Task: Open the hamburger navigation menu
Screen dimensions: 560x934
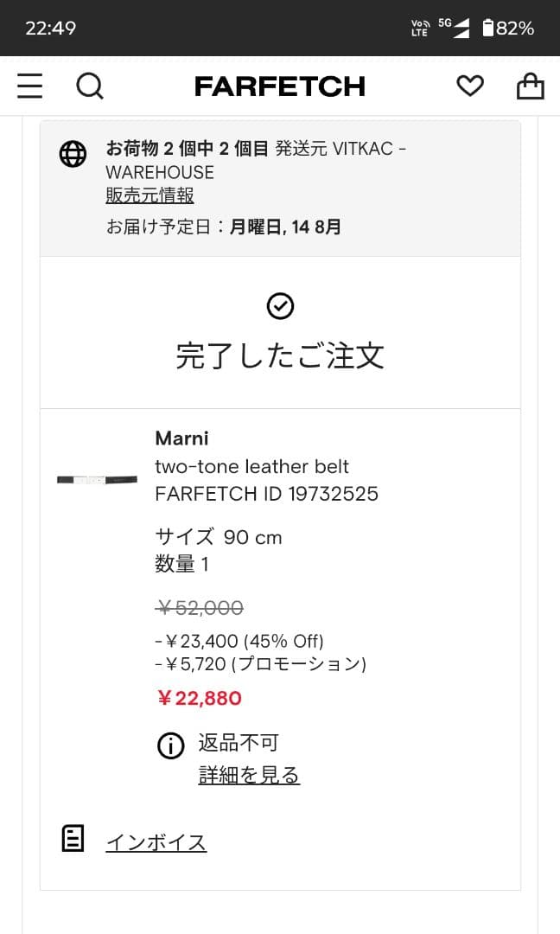Action: coord(30,86)
